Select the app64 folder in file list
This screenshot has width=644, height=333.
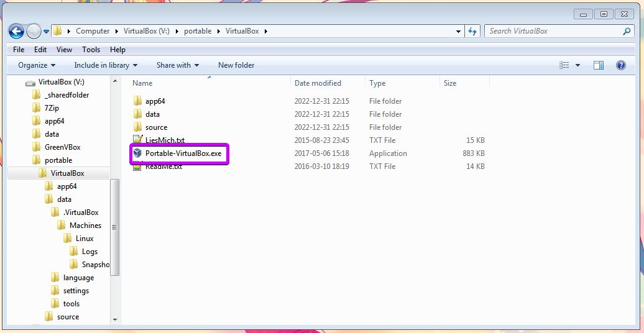click(x=149, y=101)
